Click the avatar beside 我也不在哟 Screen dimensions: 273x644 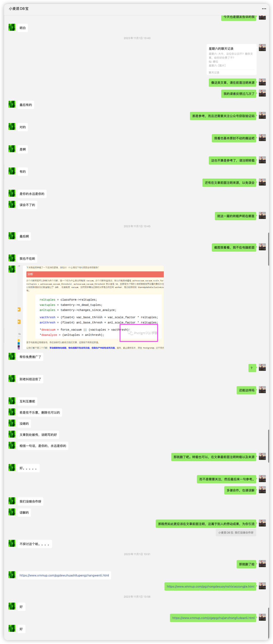click(12, 258)
